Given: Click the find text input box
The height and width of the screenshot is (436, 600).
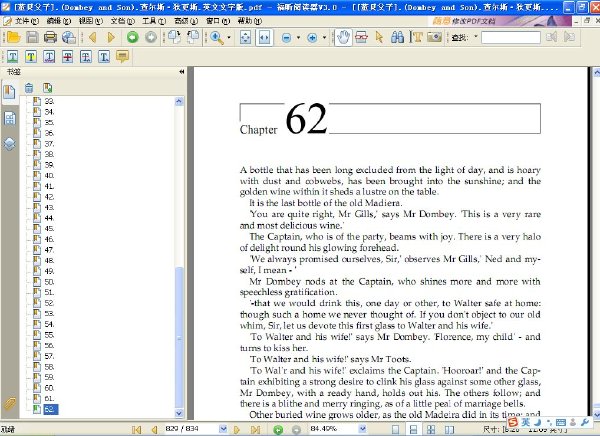Looking at the screenshot, I should (510, 38).
